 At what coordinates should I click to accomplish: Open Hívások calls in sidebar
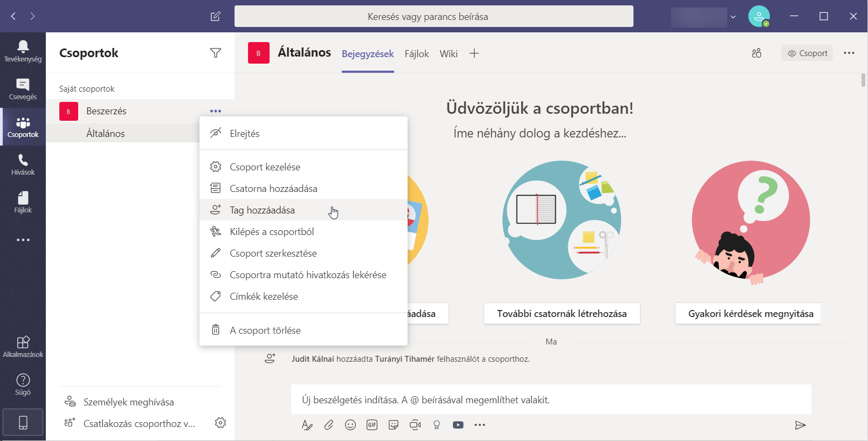[x=23, y=164]
